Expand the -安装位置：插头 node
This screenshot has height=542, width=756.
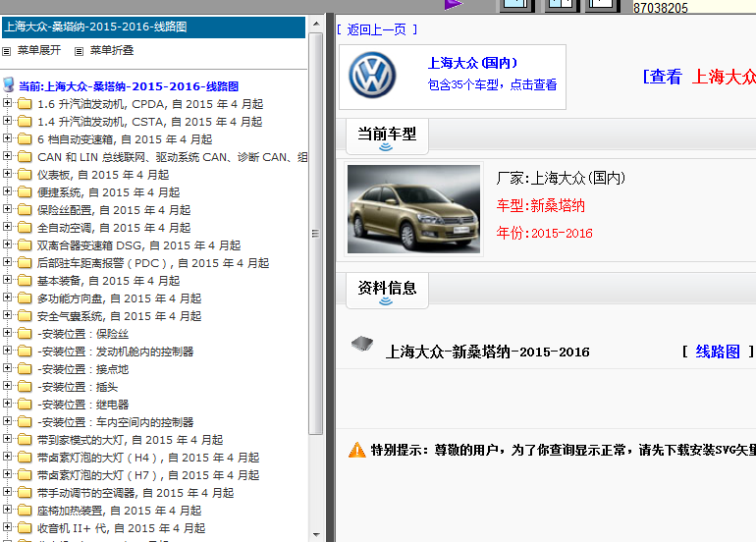point(7,386)
